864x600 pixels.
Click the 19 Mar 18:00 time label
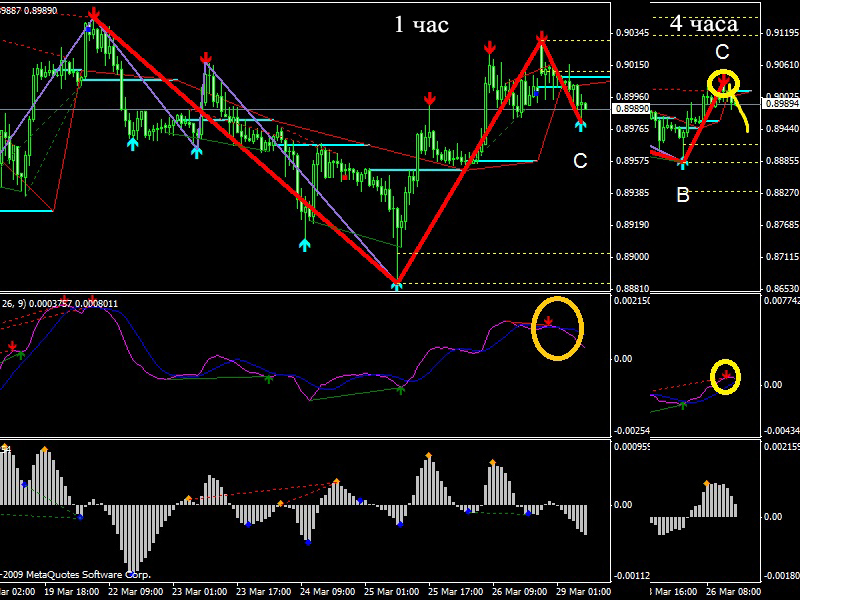(x=72, y=592)
